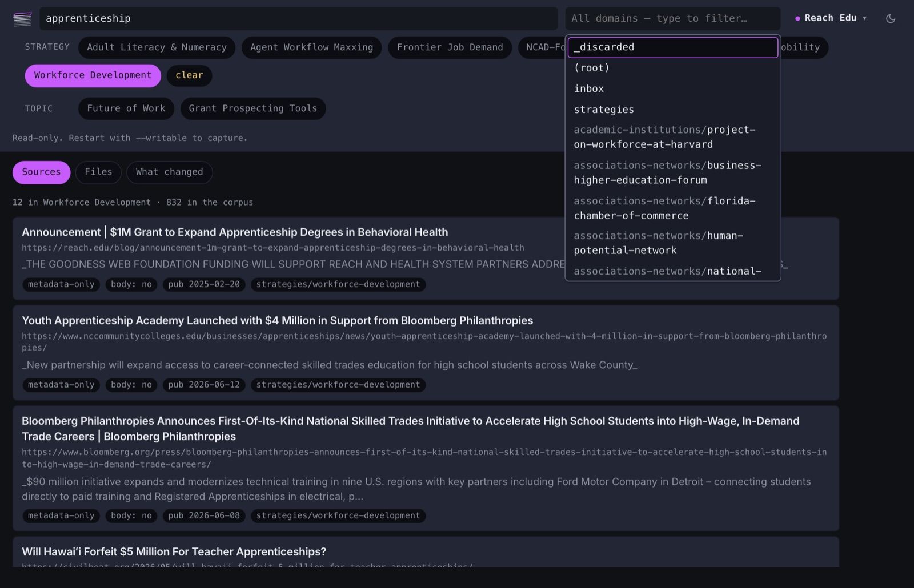
Task: Switch to the Sources tab
Action: [x=41, y=172]
